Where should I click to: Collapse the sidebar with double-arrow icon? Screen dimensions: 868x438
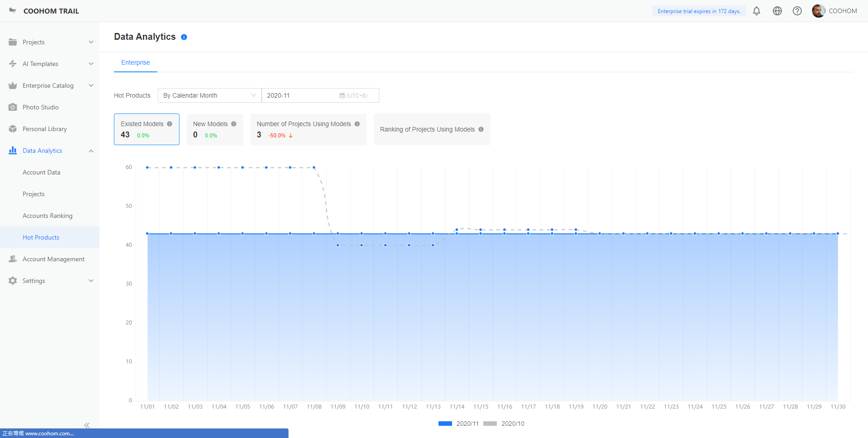(x=87, y=425)
